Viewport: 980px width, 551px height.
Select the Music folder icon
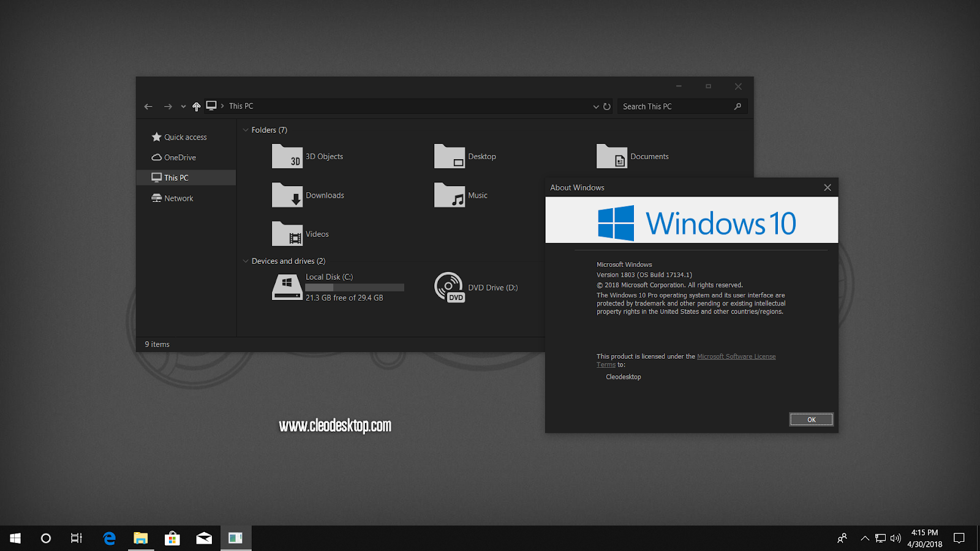(x=450, y=195)
